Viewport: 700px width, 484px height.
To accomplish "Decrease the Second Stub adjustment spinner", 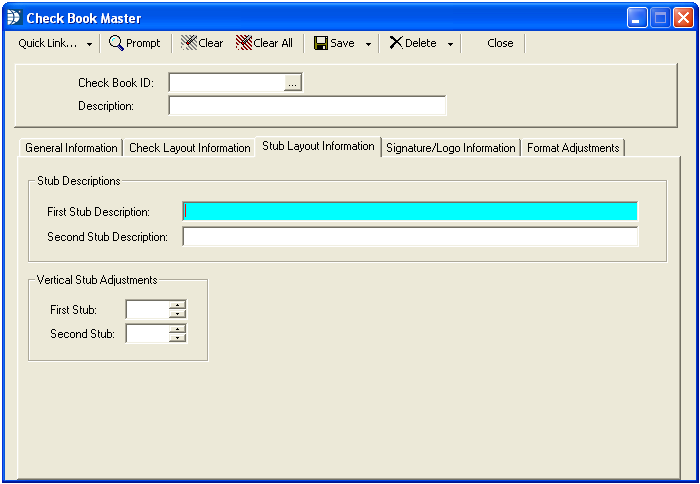I will coord(177,338).
